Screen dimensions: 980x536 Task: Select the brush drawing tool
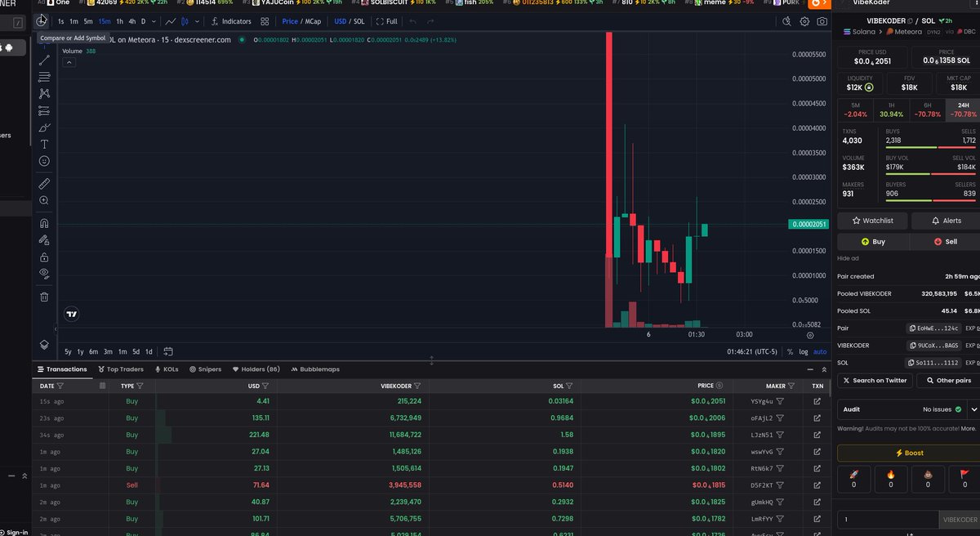(x=44, y=127)
